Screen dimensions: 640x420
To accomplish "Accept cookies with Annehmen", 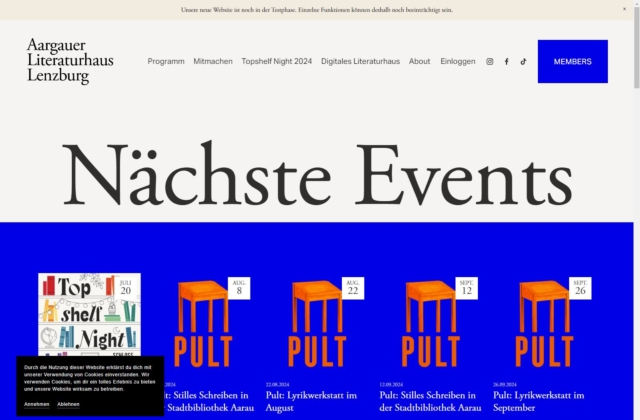I will click(x=36, y=404).
